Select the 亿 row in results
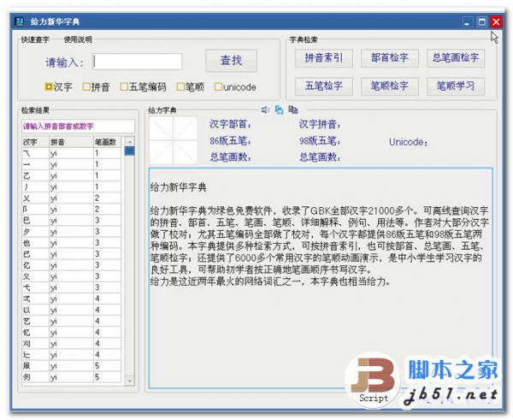 pyautogui.click(x=71, y=265)
